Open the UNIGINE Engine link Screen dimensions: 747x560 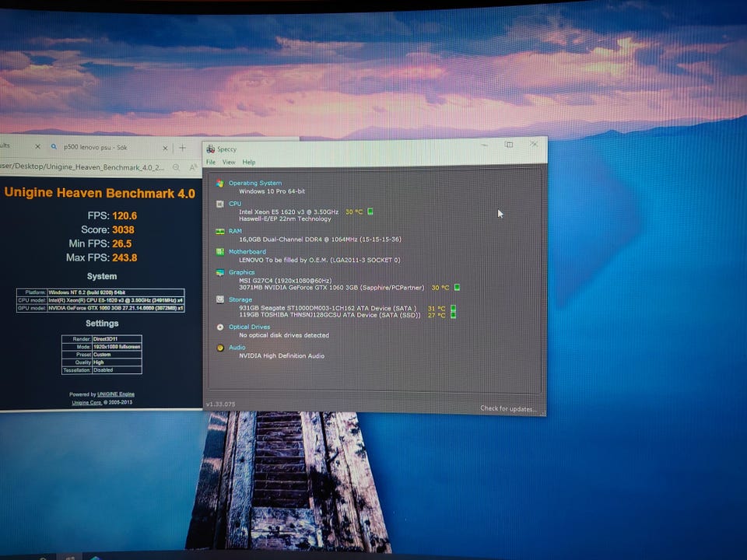[x=116, y=394]
